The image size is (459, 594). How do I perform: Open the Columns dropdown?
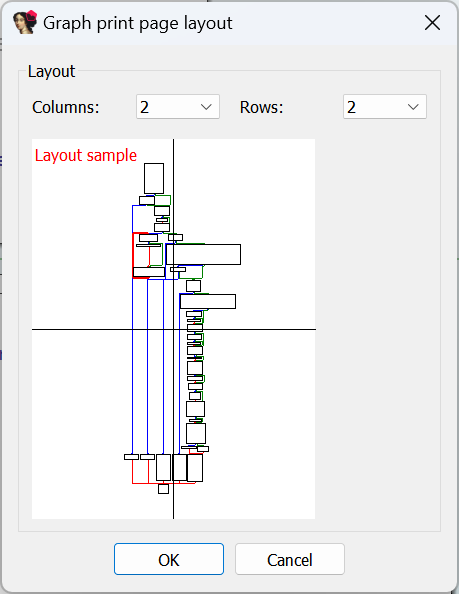tap(178, 107)
